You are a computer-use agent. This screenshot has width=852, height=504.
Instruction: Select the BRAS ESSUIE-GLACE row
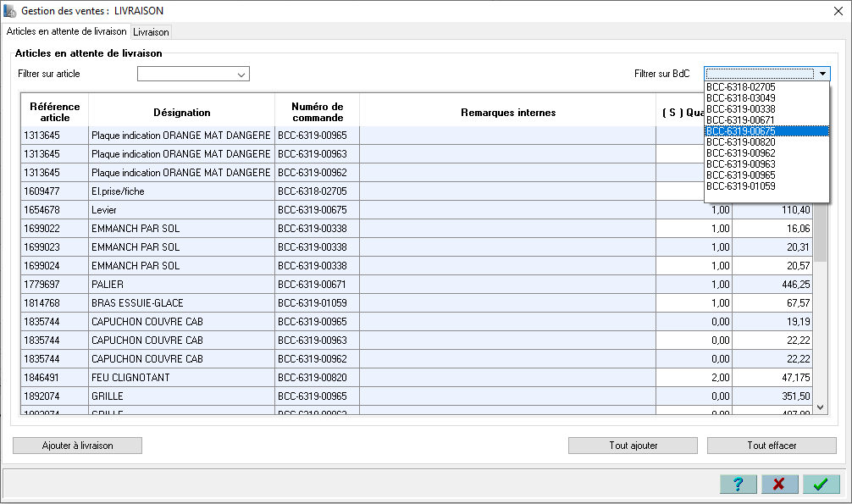(418, 303)
